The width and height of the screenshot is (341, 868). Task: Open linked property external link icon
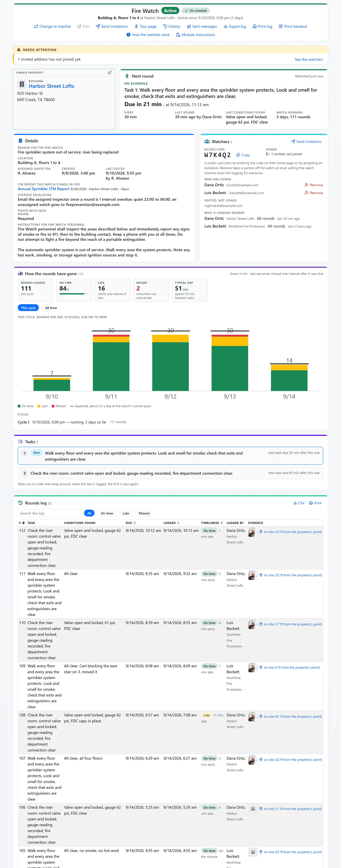coord(109,72)
